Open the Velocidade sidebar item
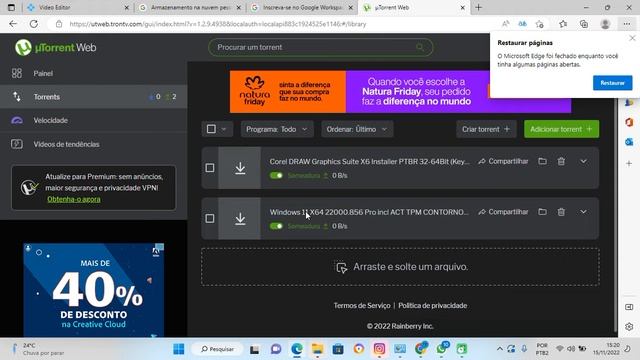The height and width of the screenshot is (360, 640). click(x=93, y=120)
